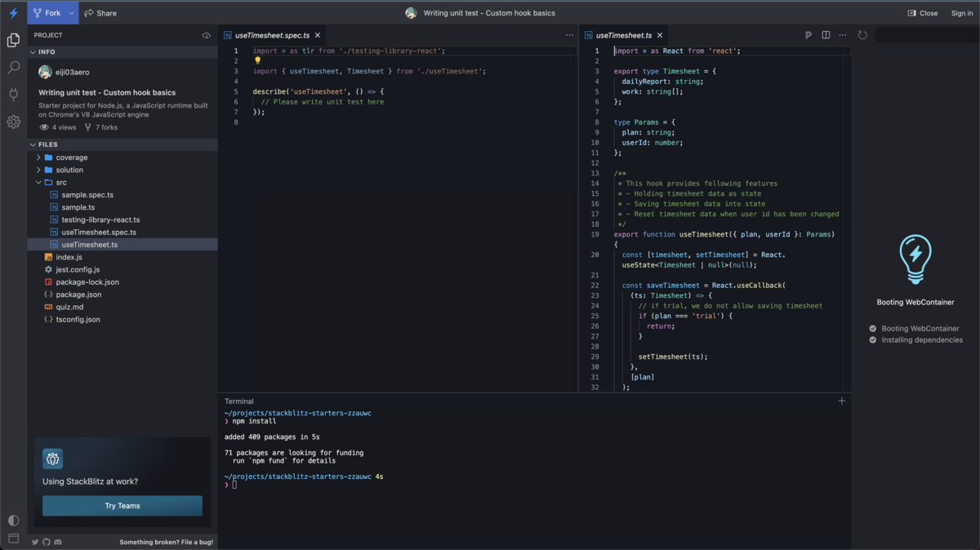The height and width of the screenshot is (550, 980).
Task: Collapse the src folder in the file tree
Action: coord(38,182)
